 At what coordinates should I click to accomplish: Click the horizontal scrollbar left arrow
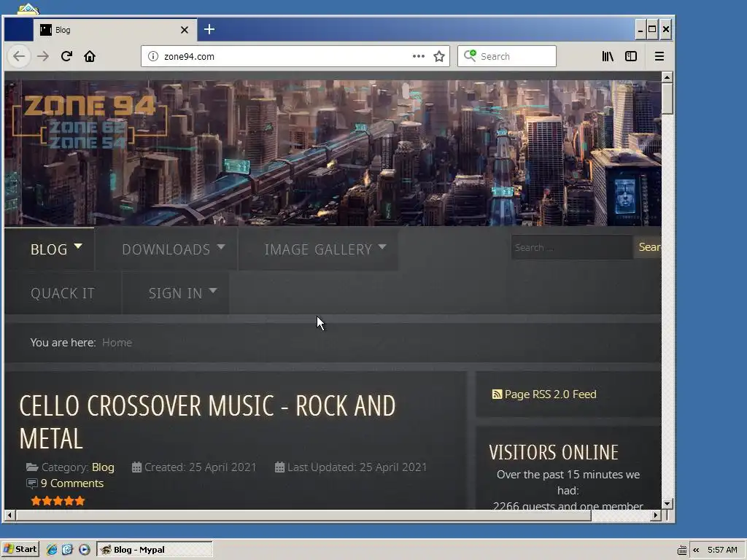click(x=9, y=515)
